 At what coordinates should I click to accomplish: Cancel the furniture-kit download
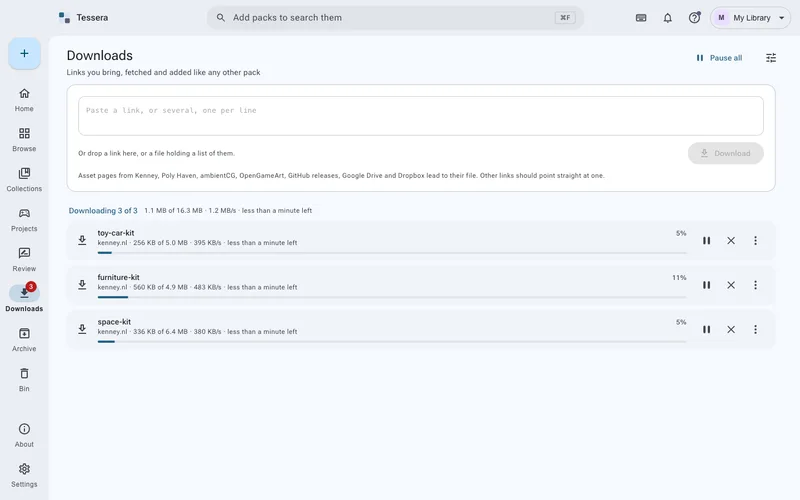click(x=731, y=285)
